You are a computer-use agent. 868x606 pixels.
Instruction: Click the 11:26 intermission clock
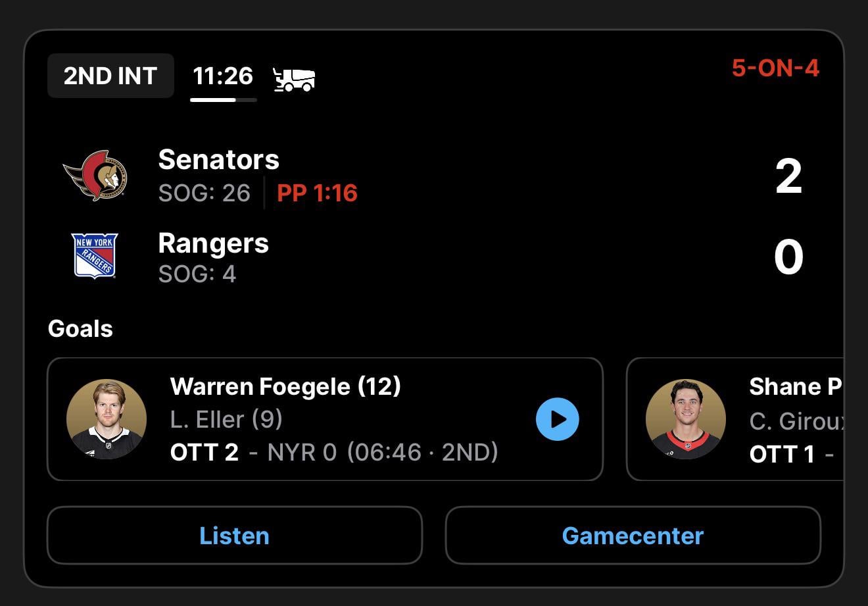tap(223, 76)
